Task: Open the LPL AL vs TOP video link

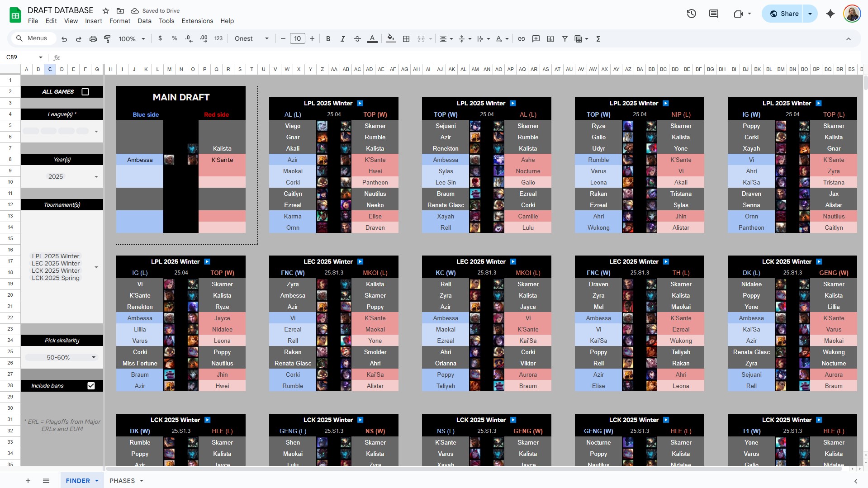Action: [360, 104]
